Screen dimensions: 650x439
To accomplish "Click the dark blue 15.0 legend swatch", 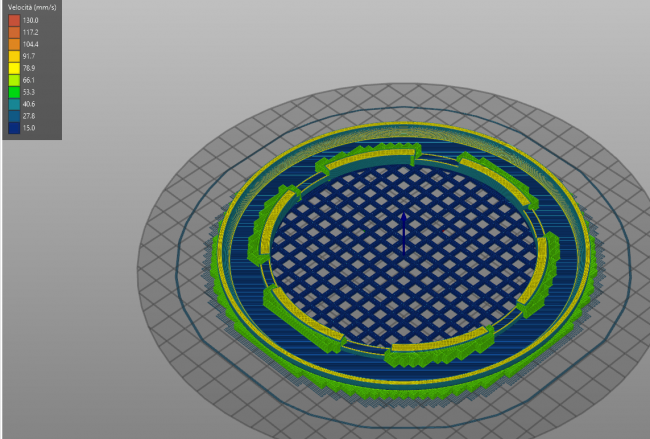I will pos(14,128).
